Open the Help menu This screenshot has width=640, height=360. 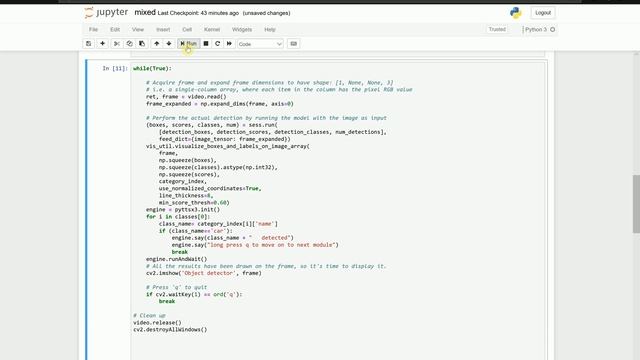point(270,29)
